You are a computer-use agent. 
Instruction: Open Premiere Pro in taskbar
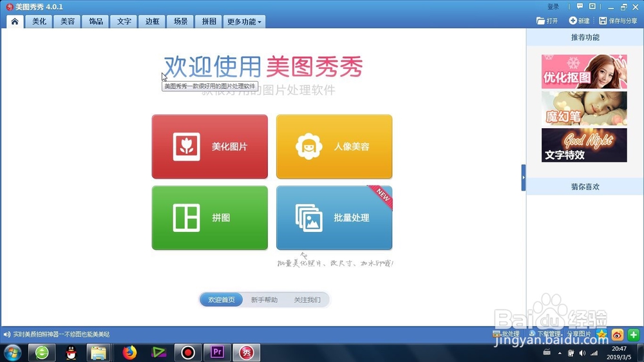[x=217, y=352]
